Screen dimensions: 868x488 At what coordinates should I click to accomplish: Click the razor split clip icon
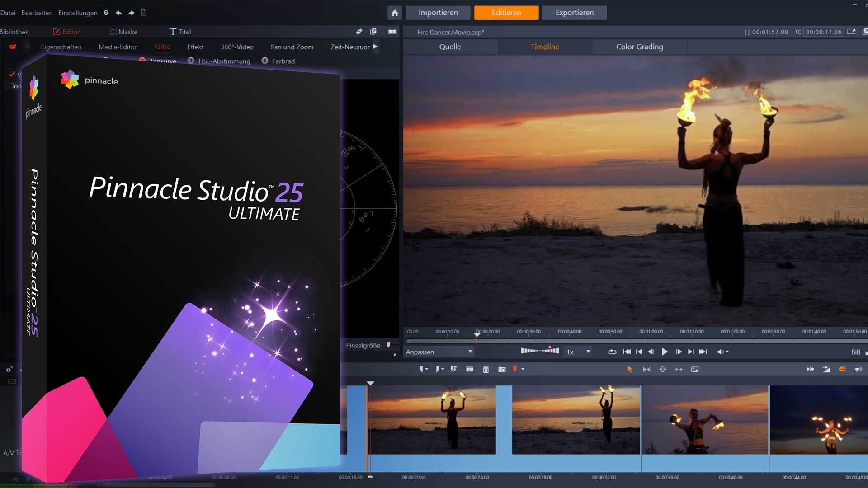453,369
